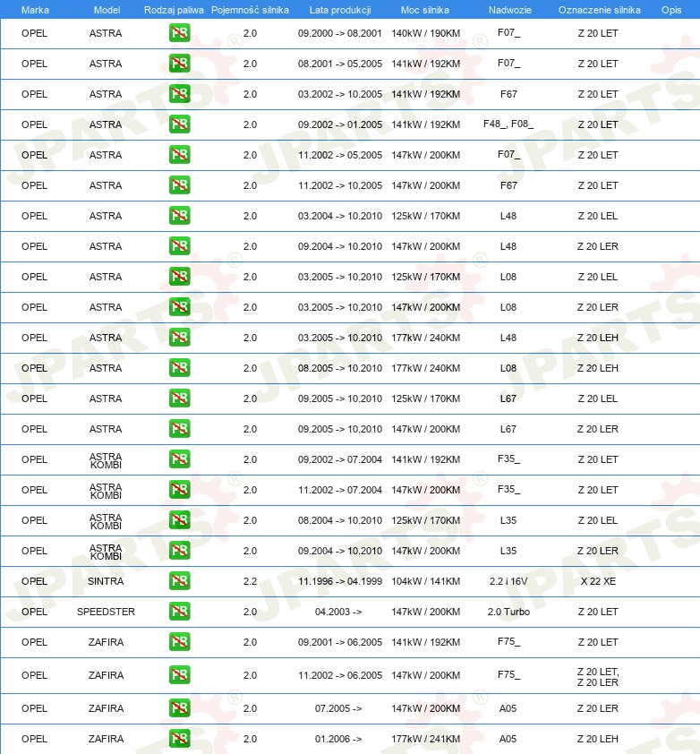Click the 11.2002 -> 06.2005 production years
This screenshot has height=754, width=700.
click(340, 675)
